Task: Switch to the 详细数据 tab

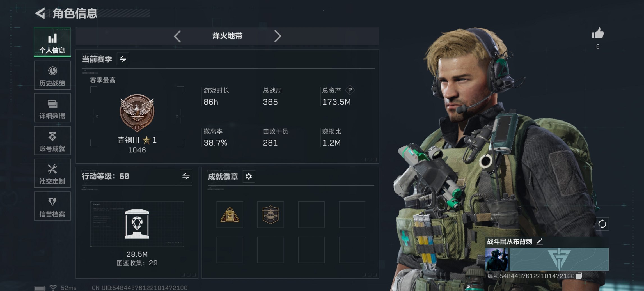Action: [52, 108]
